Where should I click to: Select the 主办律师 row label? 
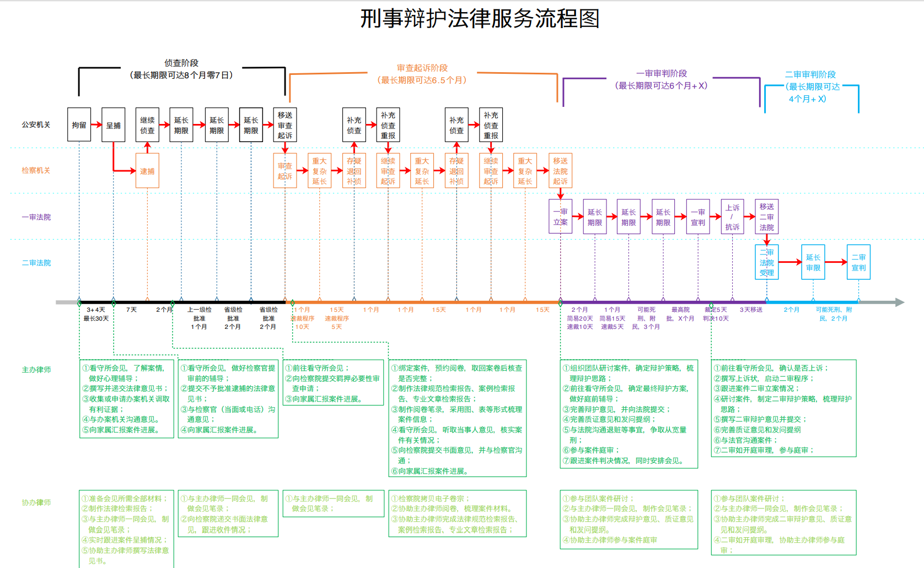coord(36,370)
